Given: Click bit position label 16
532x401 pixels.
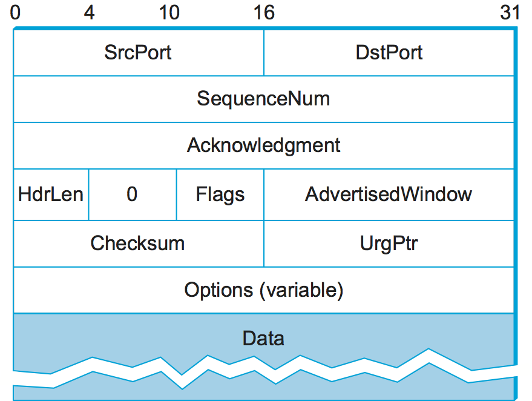Looking at the screenshot, I should 264,13.
